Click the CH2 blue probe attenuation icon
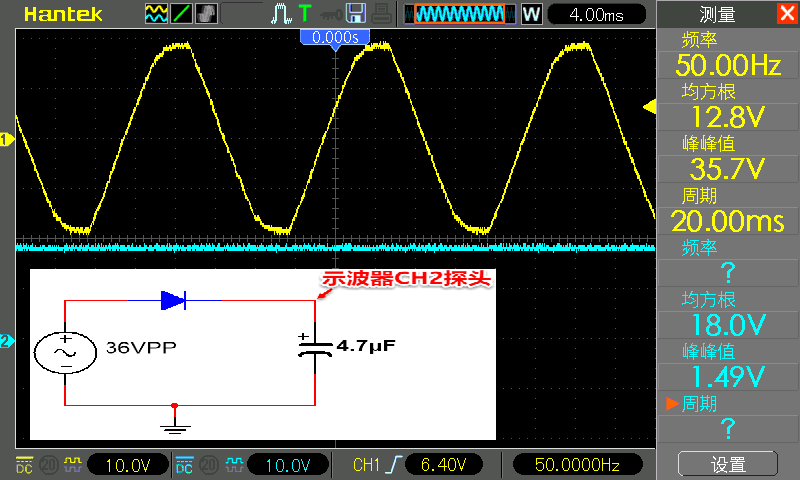This screenshot has height=480, width=800. [x=234, y=464]
